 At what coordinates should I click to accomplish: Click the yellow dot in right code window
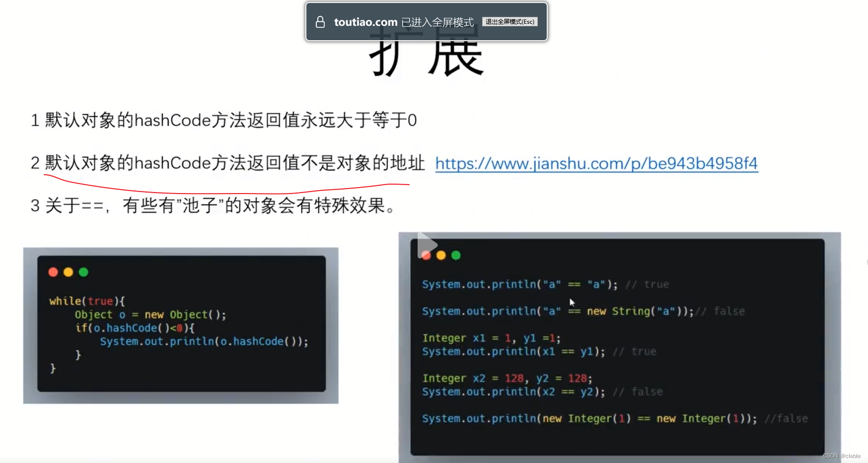(441, 255)
